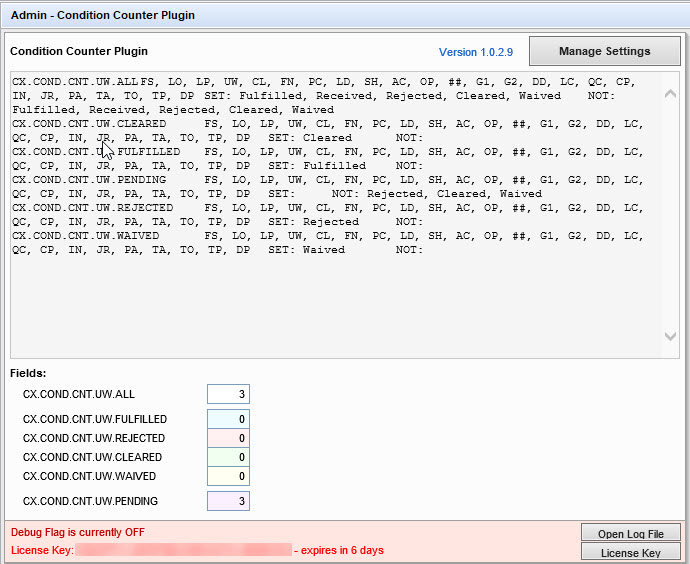Click the Manage Settings button
The width and height of the screenshot is (690, 564).
pyautogui.click(x=604, y=51)
